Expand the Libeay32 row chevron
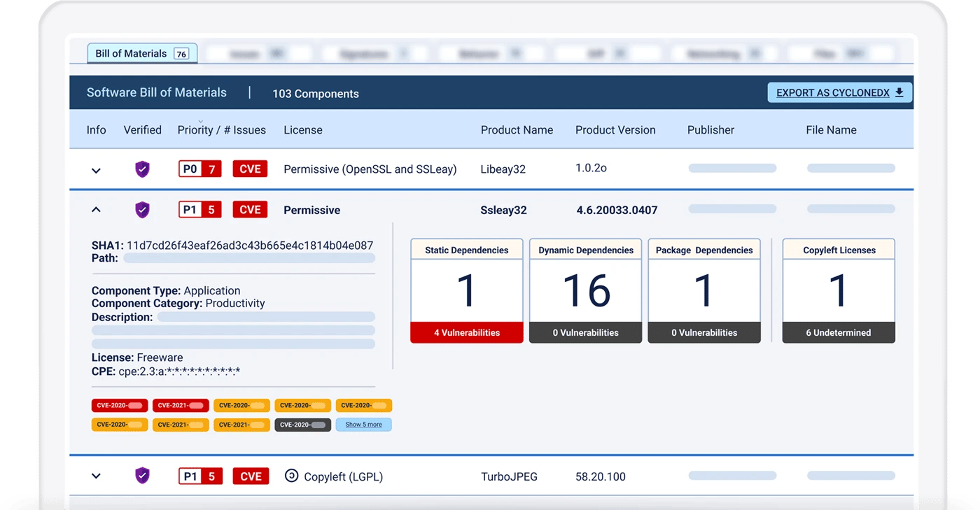 (x=96, y=170)
